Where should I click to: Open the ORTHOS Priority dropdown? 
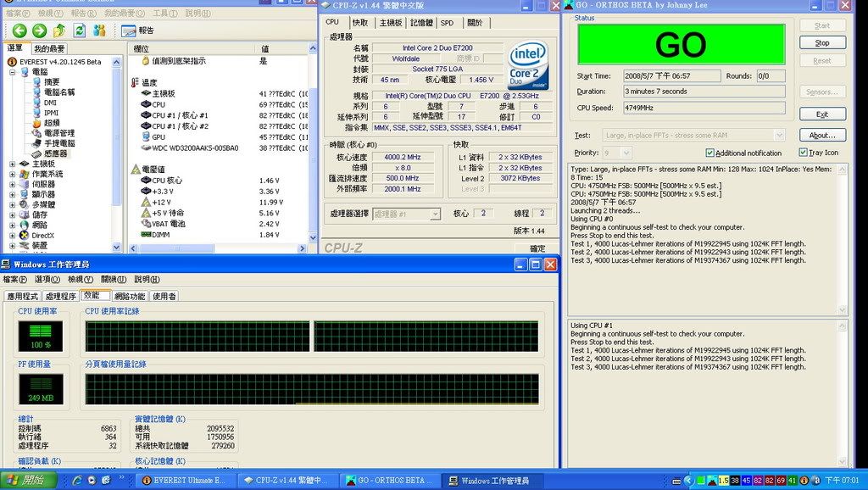pos(626,153)
